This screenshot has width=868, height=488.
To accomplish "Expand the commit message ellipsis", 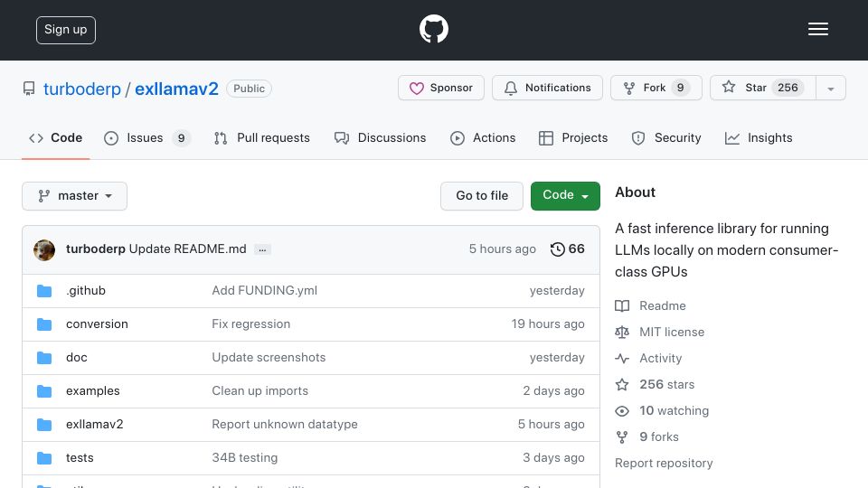I will pos(262,249).
